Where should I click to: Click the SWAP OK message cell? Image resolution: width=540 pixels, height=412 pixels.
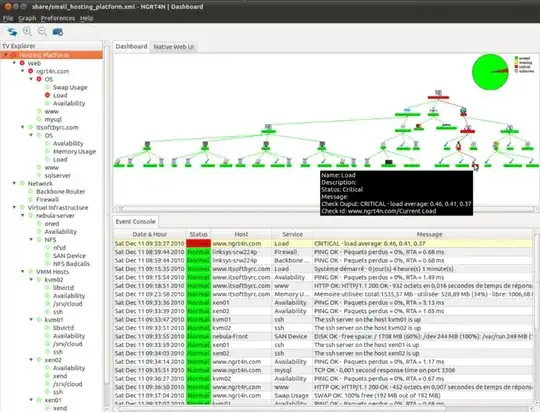coord(423,395)
